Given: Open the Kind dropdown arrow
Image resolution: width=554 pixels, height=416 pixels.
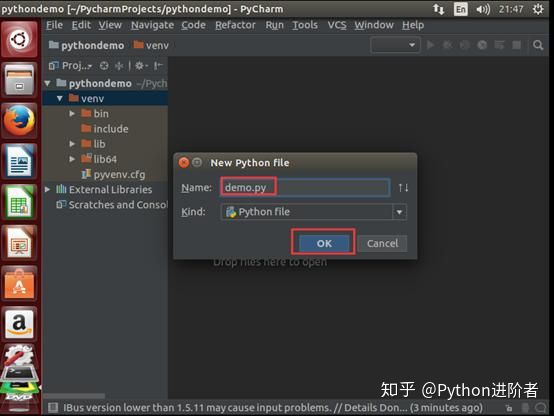Looking at the screenshot, I should [399, 212].
